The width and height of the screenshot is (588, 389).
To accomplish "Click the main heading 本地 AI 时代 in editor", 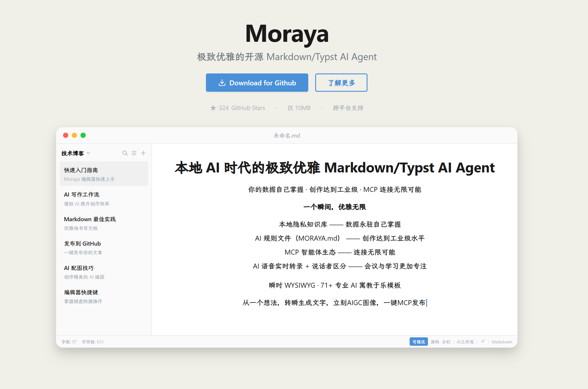I will [334, 168].
